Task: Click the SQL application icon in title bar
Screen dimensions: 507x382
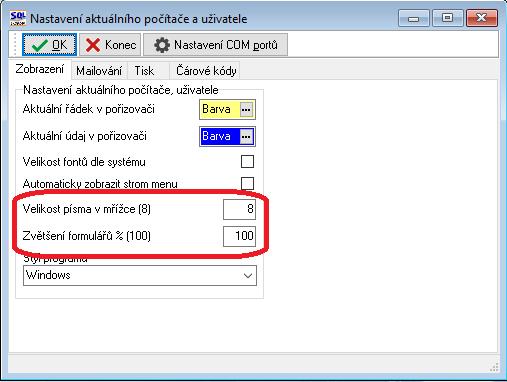Action: 18,18
